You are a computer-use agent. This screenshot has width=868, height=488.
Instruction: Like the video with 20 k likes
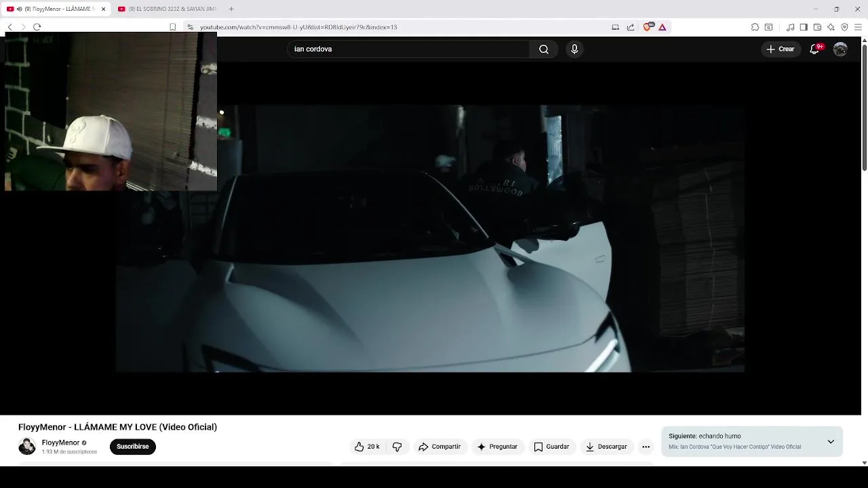(367, 447)
